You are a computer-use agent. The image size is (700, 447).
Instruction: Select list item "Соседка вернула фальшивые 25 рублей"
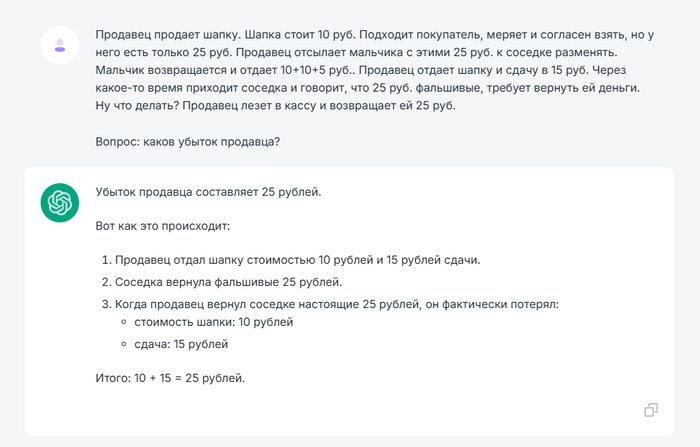(228, 282)
